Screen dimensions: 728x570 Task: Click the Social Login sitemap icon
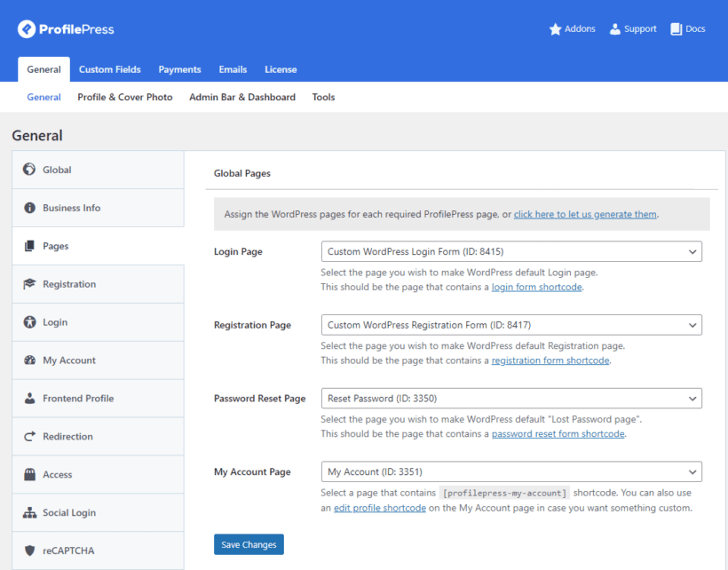(x=29, y=513)
